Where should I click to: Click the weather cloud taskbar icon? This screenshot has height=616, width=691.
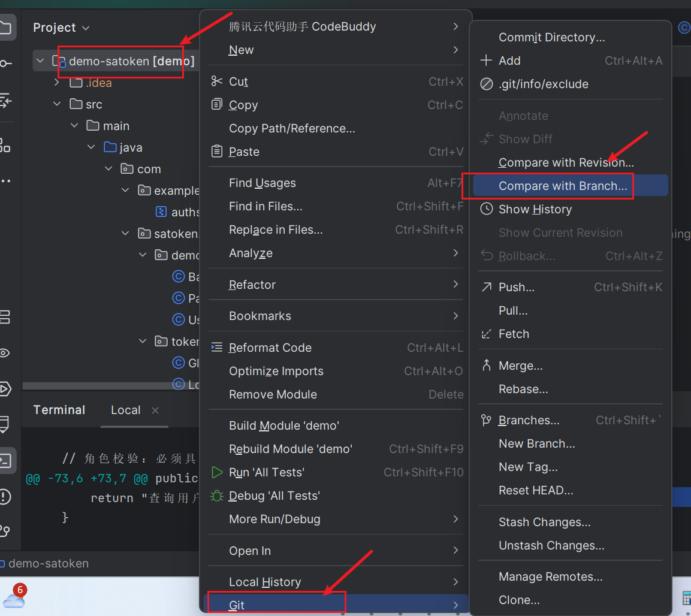14,599
